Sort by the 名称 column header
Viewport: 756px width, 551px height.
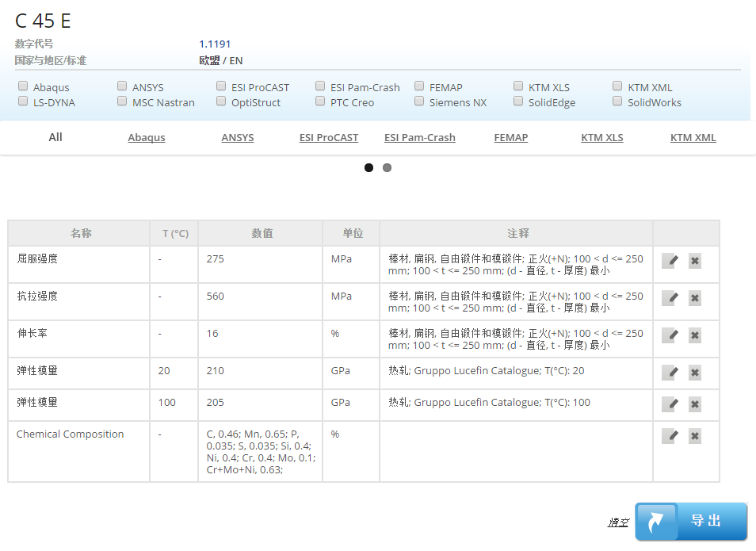(81, 234)
